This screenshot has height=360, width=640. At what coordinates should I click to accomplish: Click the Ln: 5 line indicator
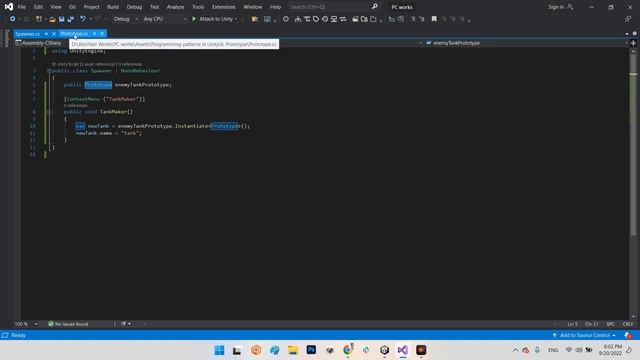pyautogui.click(x=572, y=324)
